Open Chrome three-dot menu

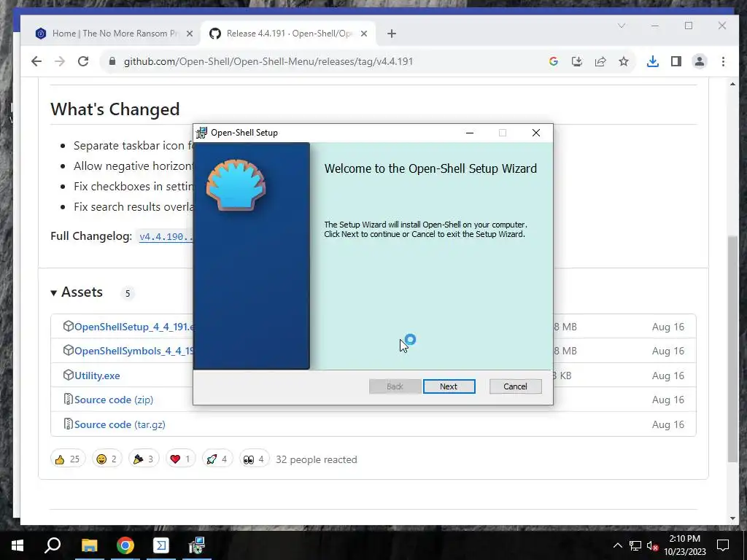(723, 61)
